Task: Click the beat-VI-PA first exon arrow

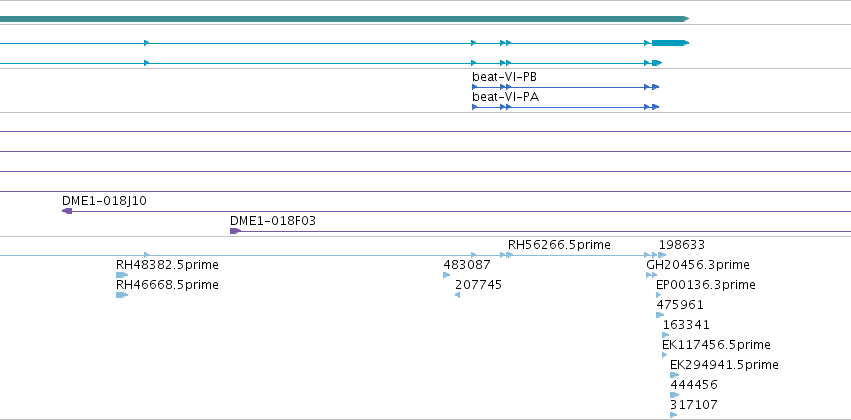Action: (x=475, y=107)
